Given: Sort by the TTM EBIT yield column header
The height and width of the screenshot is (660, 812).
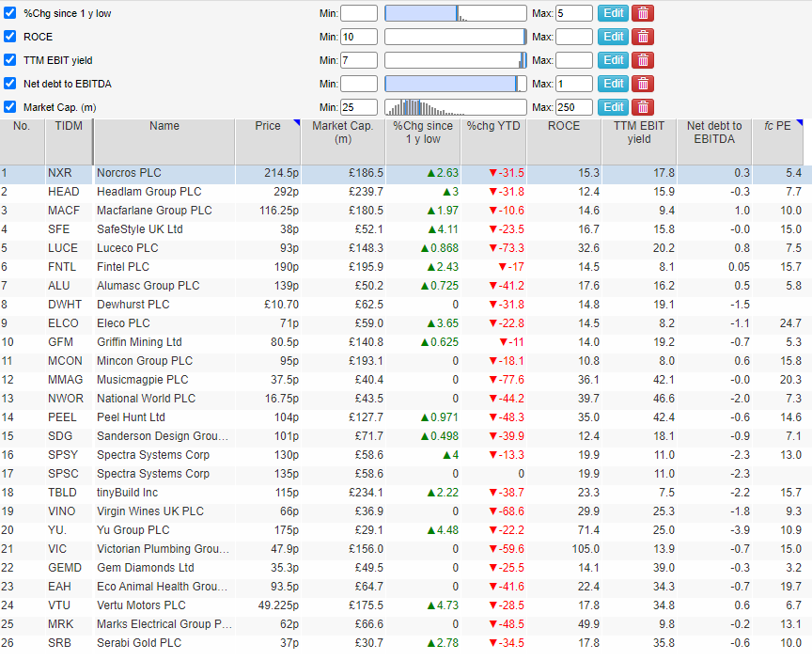Looking at the screenshot, I should (x=639, y=141).
